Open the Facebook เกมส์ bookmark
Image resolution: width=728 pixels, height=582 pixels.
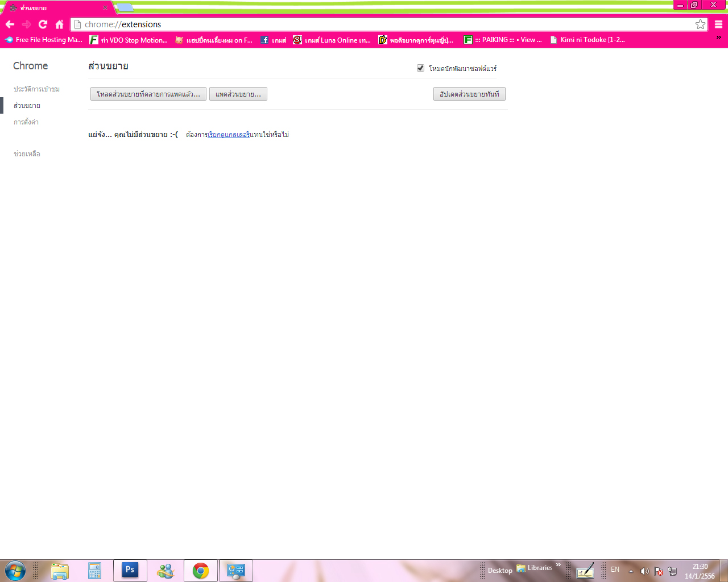(x=273, y=40)
